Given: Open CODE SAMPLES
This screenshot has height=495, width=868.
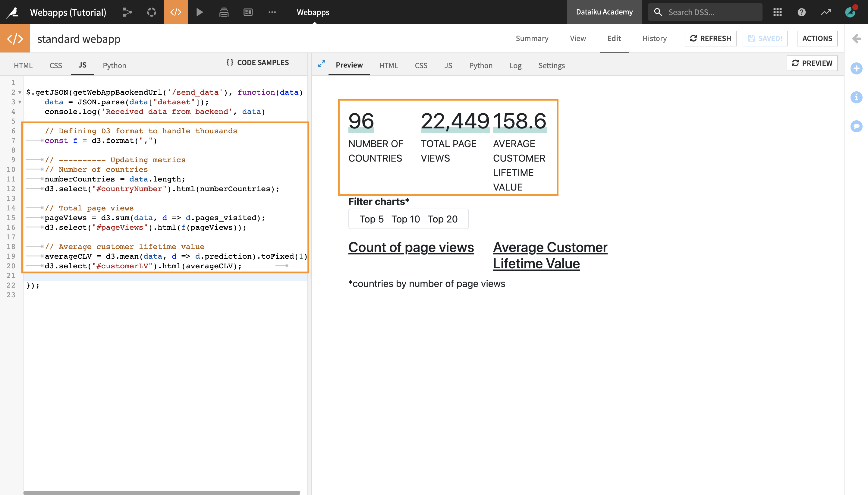Looking at the screenshot, I should [x=258, y=63].
